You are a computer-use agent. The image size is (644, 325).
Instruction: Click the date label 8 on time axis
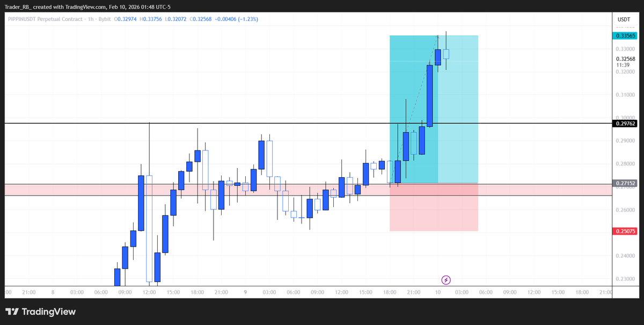(53, 292)
